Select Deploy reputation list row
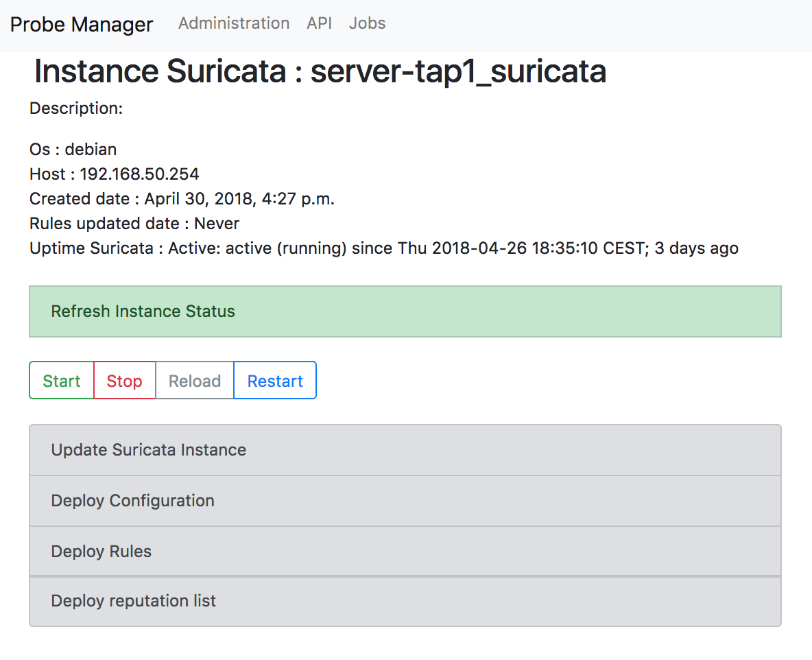 [405, 601]
